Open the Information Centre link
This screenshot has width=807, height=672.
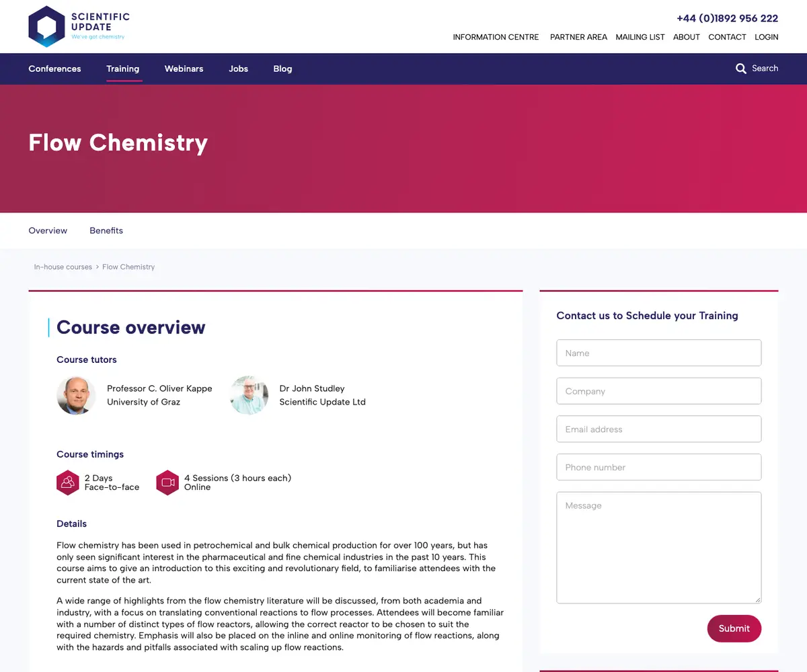click(496, 37)
